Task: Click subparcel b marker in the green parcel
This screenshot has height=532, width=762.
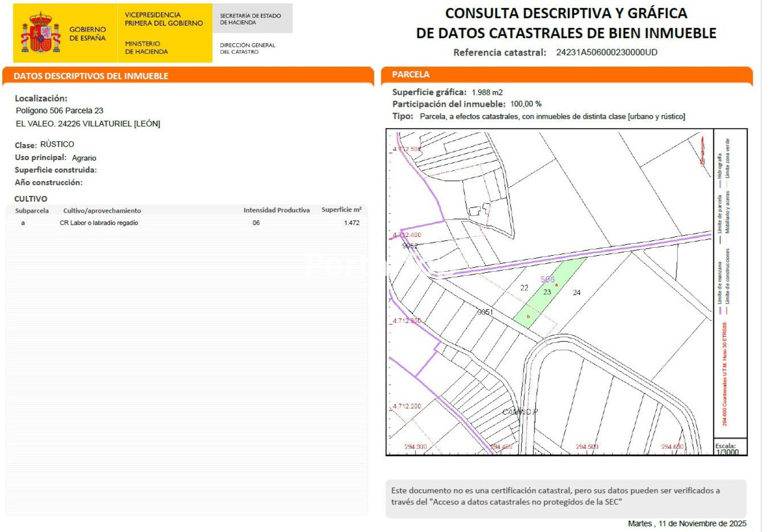Action: pos(528,317)
